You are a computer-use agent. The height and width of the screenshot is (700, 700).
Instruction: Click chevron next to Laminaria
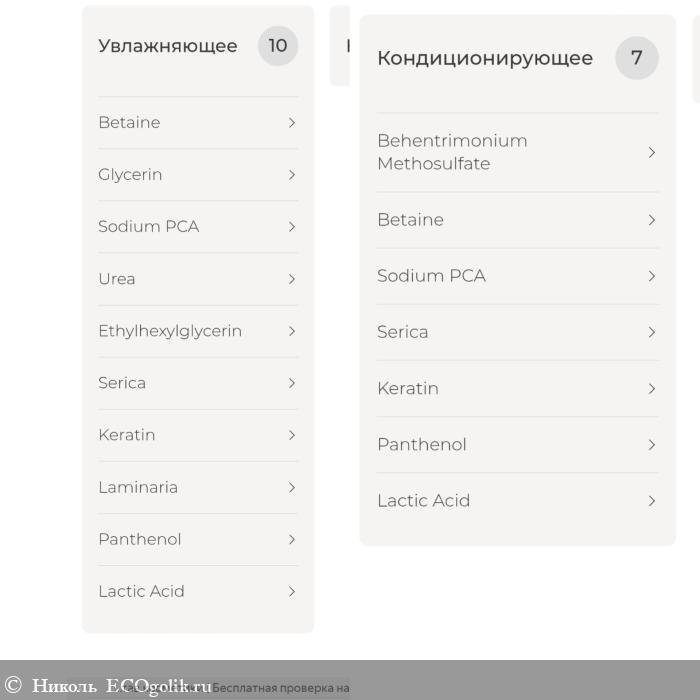click(x=292, y=487)
